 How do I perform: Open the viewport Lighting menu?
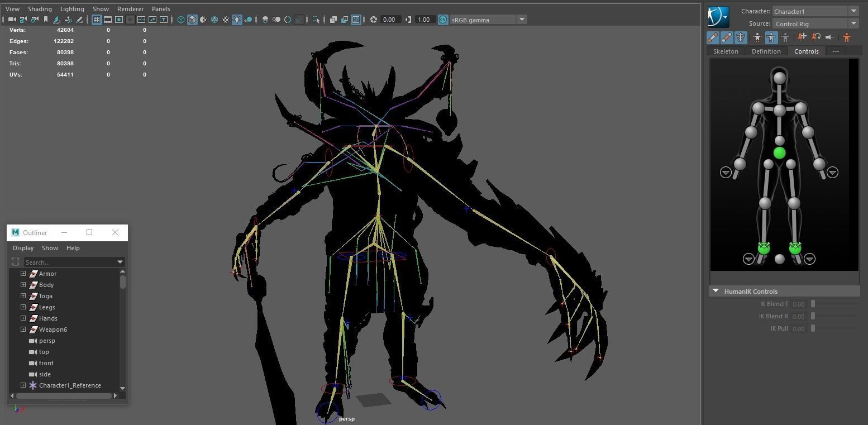click(x=72, y=9)
